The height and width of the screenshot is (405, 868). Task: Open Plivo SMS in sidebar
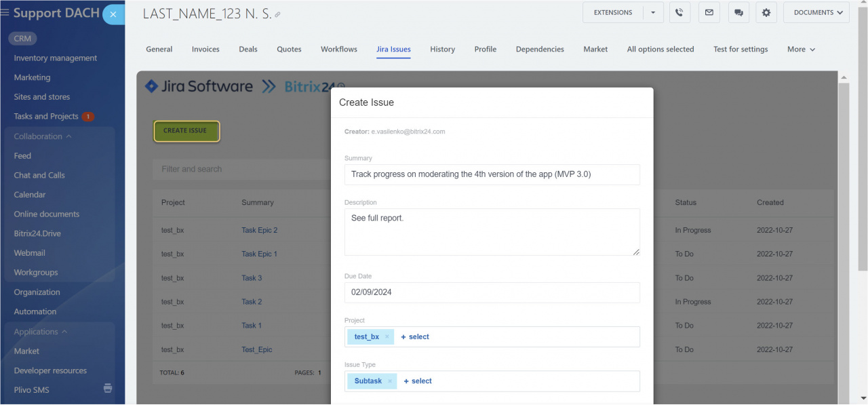(x=32, y=390)
